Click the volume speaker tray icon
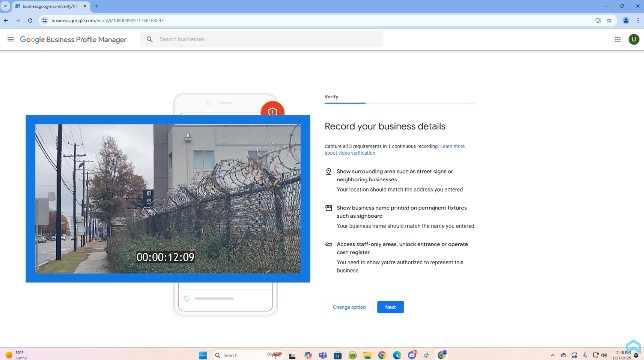The image size is (644, 360). point(604,355)
